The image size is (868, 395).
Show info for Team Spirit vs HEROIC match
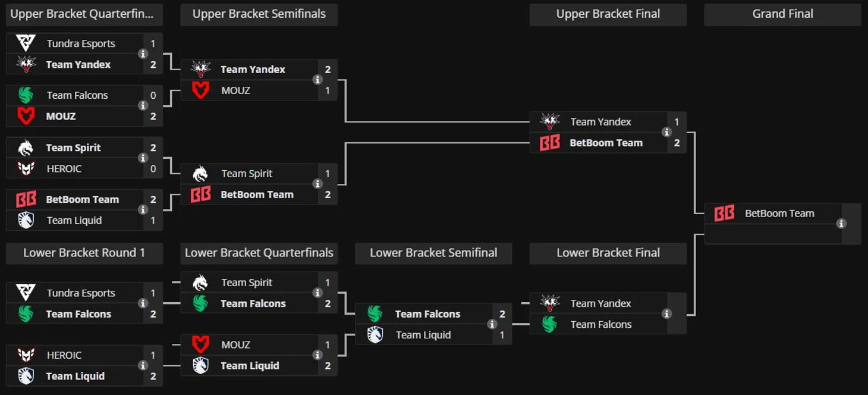143,158
